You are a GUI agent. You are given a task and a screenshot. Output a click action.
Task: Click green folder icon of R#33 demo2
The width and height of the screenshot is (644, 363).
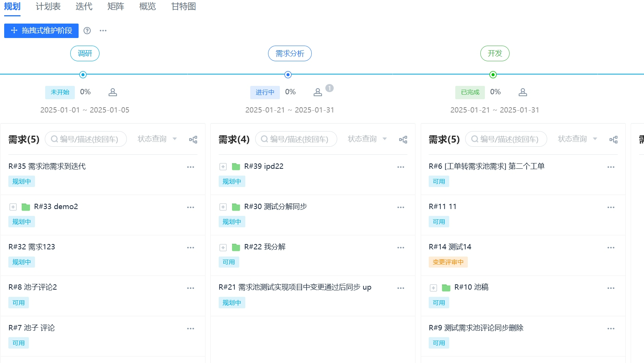coord(26,207)
